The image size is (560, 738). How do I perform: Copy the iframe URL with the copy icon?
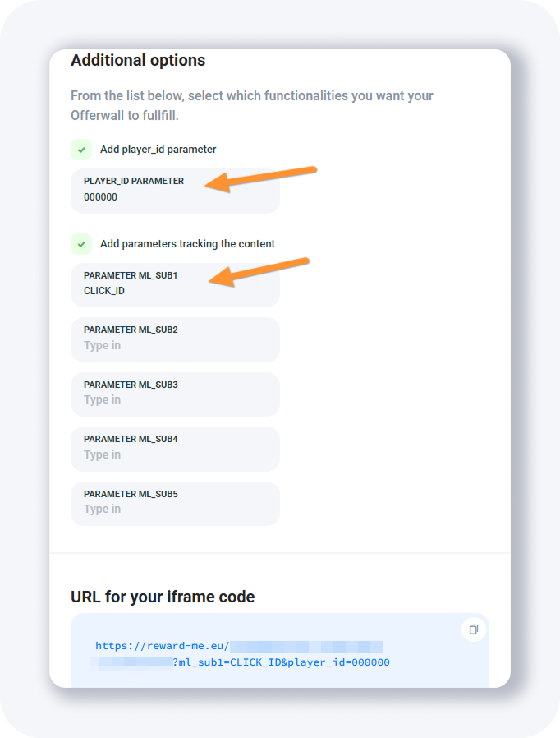pyautogui.click(x=474, y=630)
